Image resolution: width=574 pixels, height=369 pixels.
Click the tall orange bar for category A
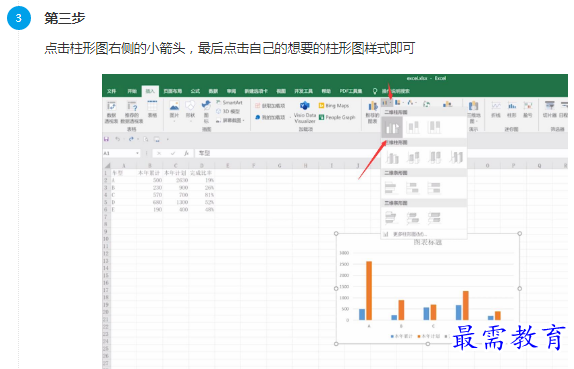(369, 291)
